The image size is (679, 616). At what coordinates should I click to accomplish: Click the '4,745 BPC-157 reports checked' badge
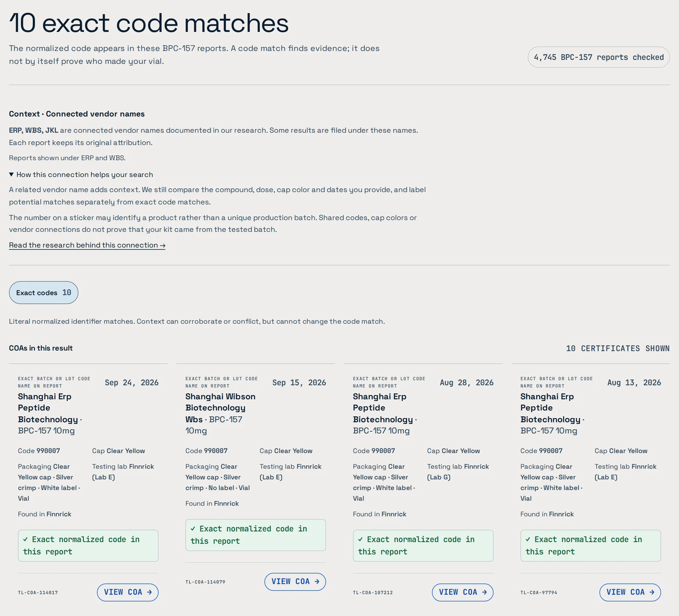coord(599,57)
